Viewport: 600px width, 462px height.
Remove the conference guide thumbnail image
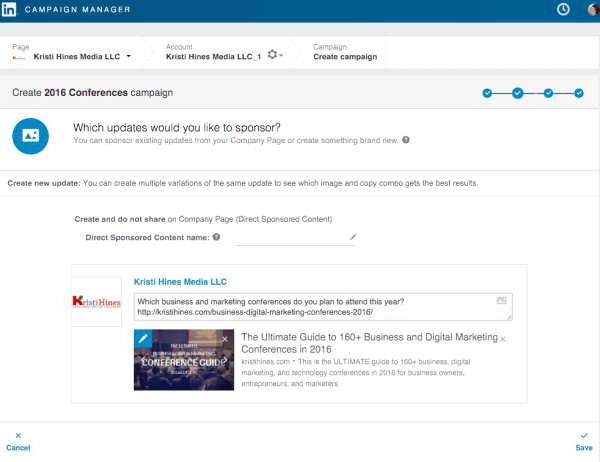(225, 339)
